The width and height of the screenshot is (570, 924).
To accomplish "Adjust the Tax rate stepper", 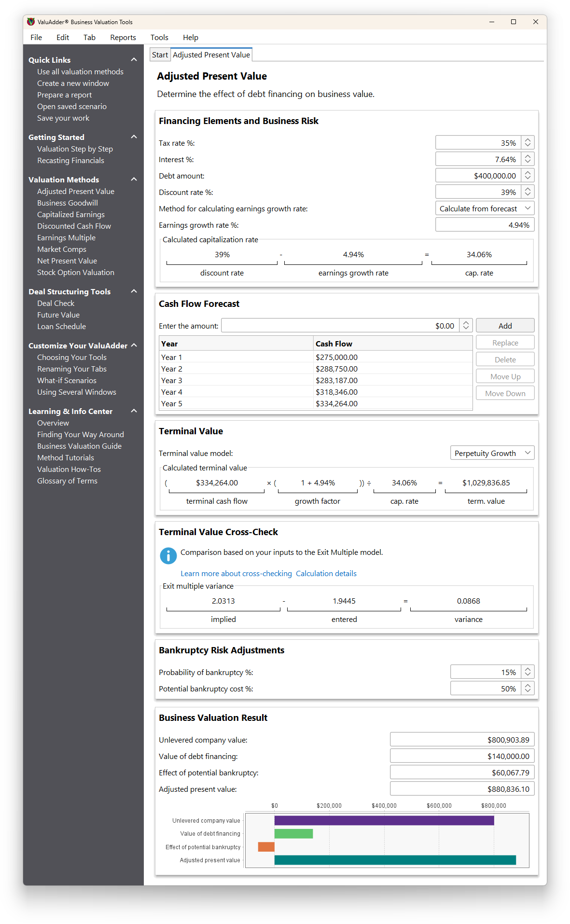I will 528,142.
